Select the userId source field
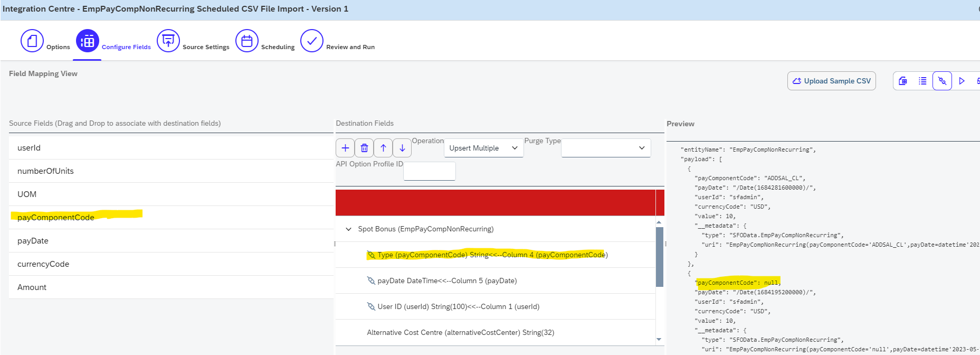The image size is (980, 355). [x=171, y=148]
